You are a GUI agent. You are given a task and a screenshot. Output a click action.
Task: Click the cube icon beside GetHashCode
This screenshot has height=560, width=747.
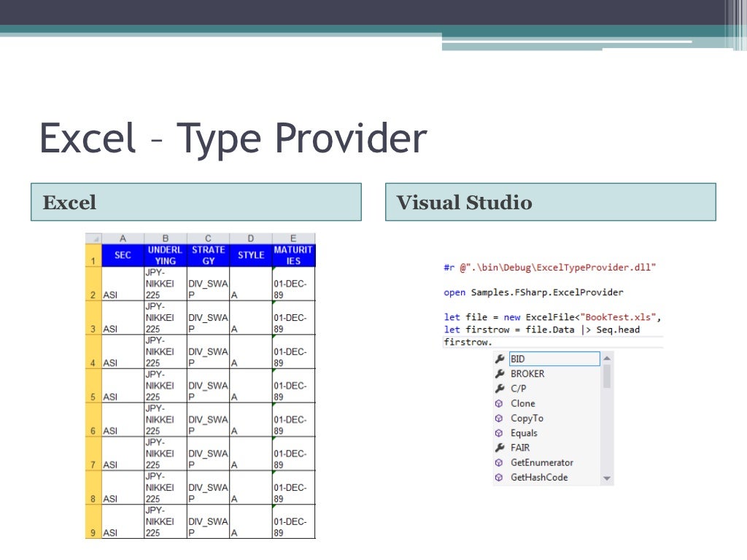(499, 477)
